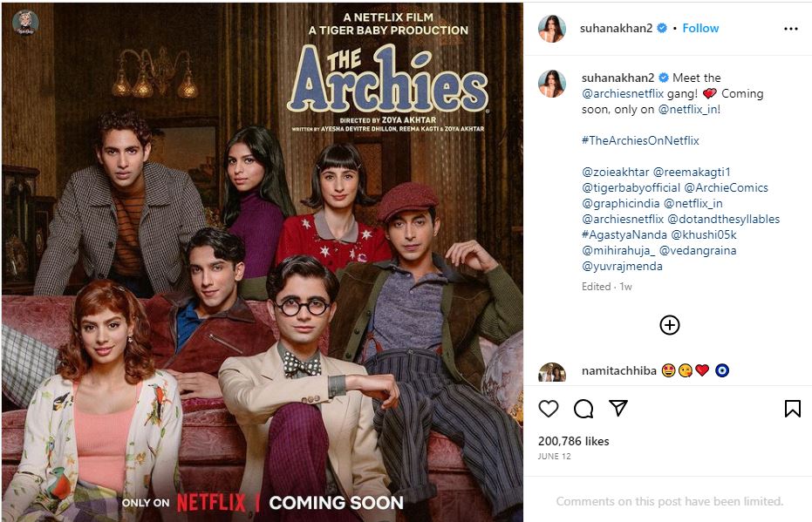Open The Archies poster image
This screenshot has height=522, width=812.
pyautogui.click(x=262, y=262)
